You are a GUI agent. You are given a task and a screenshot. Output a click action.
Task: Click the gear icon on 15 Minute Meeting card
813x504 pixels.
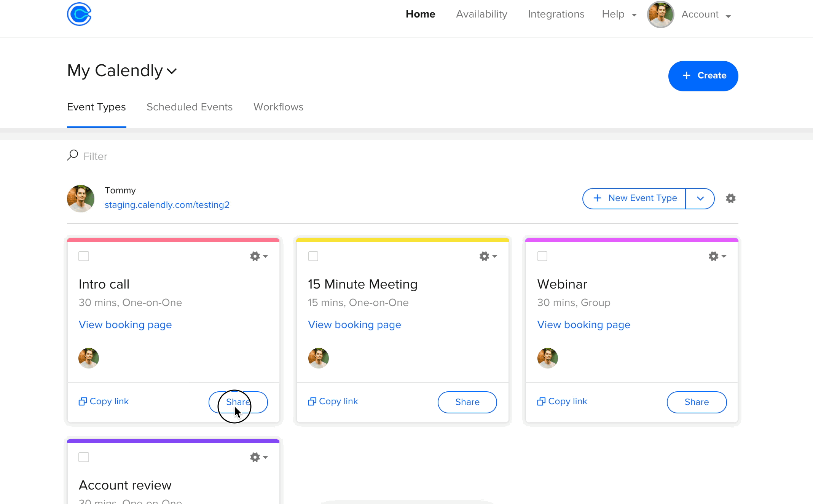tap(484, 256)
